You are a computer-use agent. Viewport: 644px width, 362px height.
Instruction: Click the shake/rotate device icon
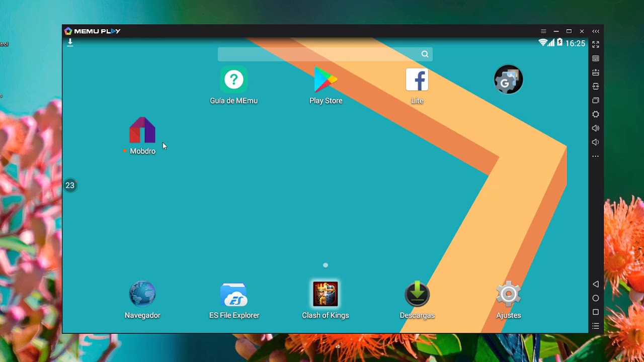[x=596, y=86]
